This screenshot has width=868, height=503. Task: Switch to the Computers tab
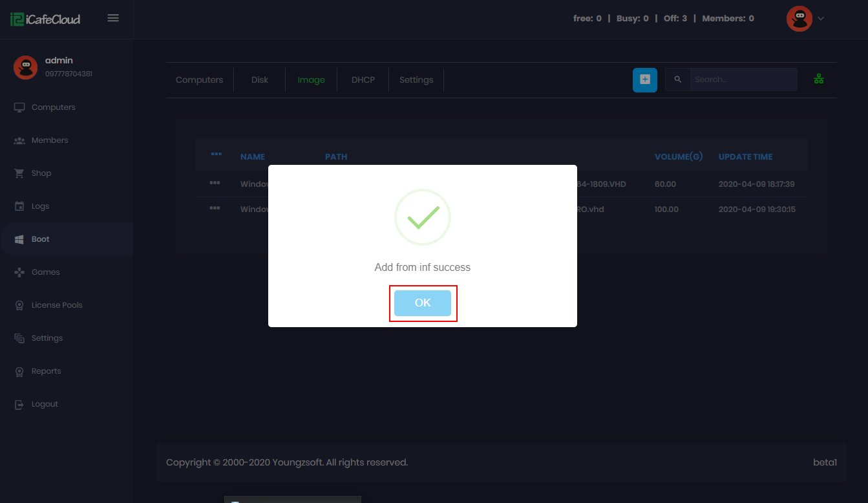click(199, 80)
